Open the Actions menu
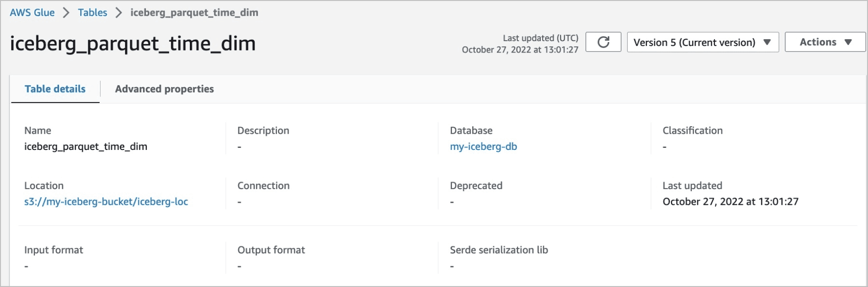Screen dimensions: 868x287 tap(824, 42)
